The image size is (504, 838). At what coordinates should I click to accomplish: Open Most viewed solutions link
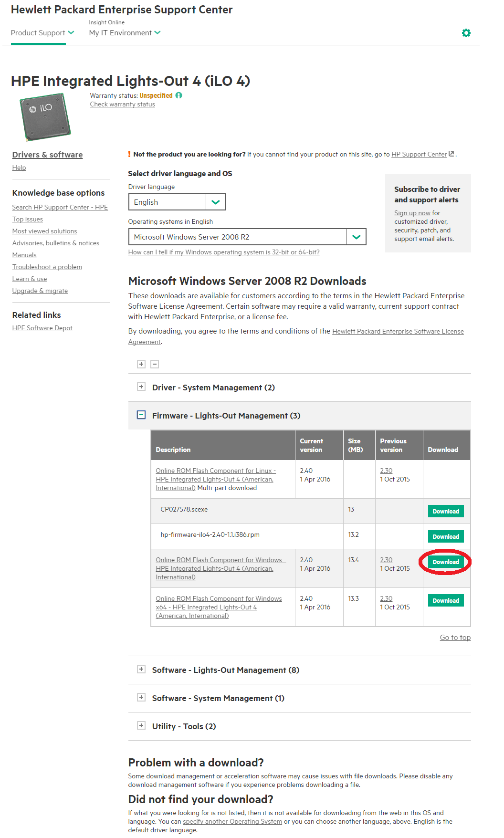[44, 231]
